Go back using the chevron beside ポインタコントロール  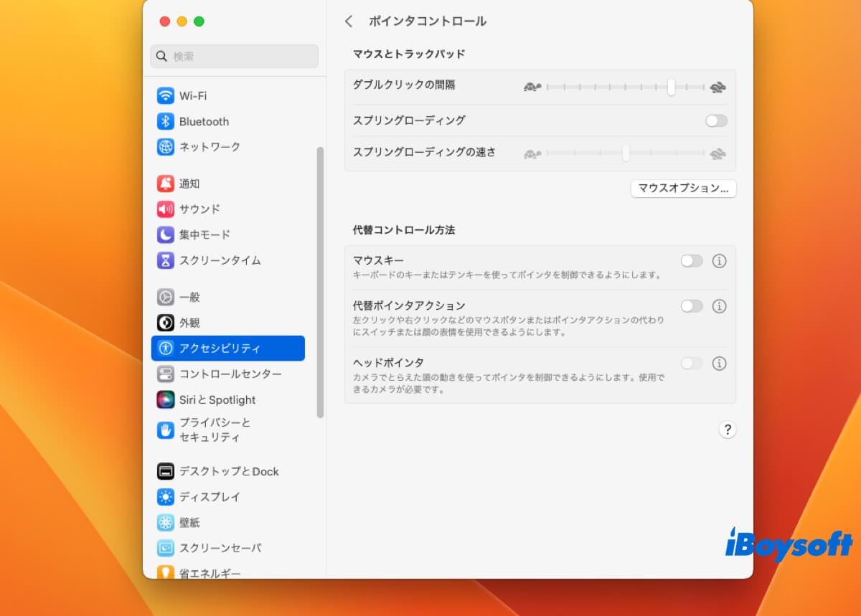pos(349,22)
